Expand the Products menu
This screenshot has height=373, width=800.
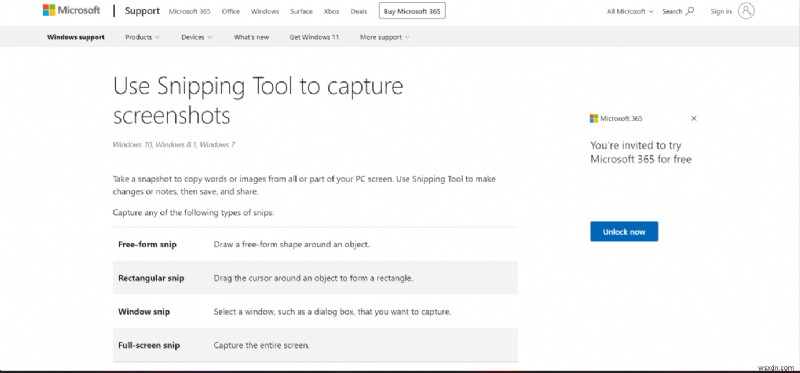click(142, 37)
